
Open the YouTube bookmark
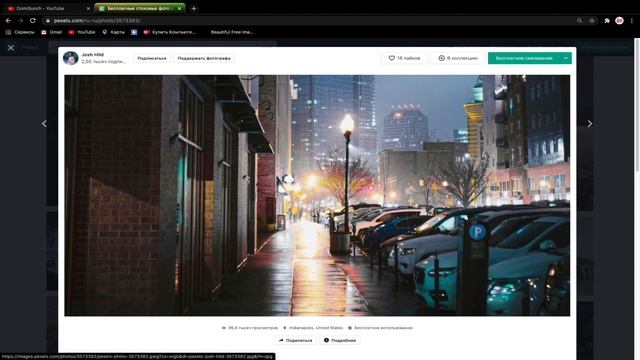click(x=82, y=32)
